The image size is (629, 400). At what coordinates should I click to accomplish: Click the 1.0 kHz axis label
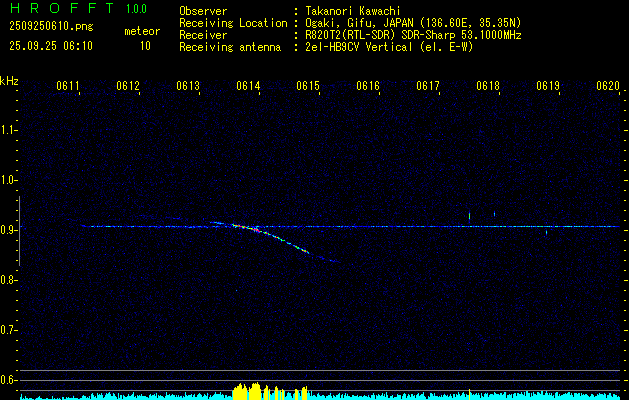(x=8, y=180)
